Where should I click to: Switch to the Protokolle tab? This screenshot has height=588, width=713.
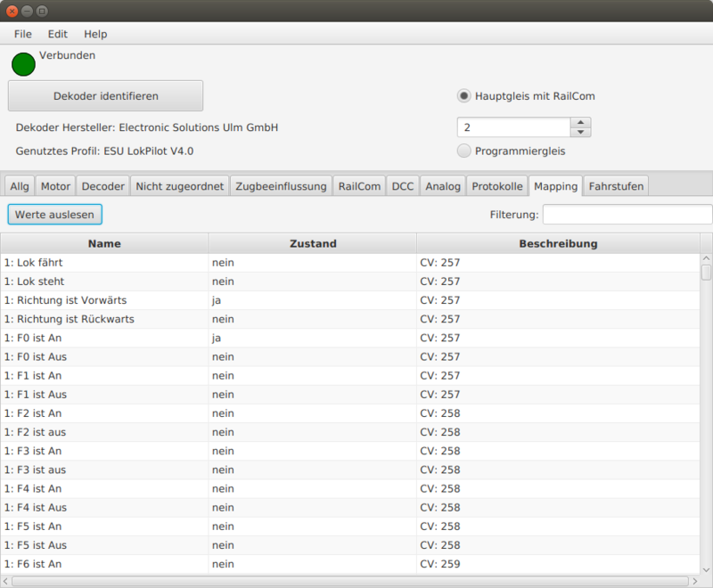click(496, 186)
